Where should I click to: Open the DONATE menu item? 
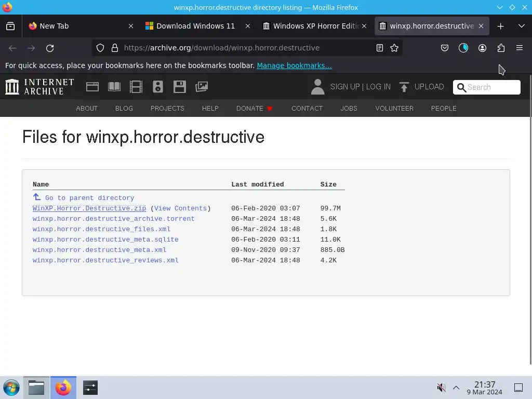coord(254,108)
